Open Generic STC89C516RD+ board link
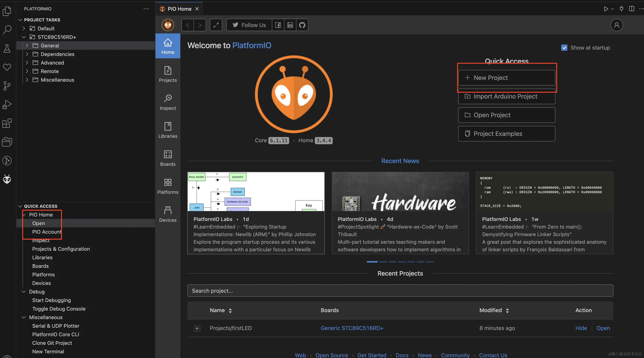This screenshot has width=644, height=358. coord(352,328)
